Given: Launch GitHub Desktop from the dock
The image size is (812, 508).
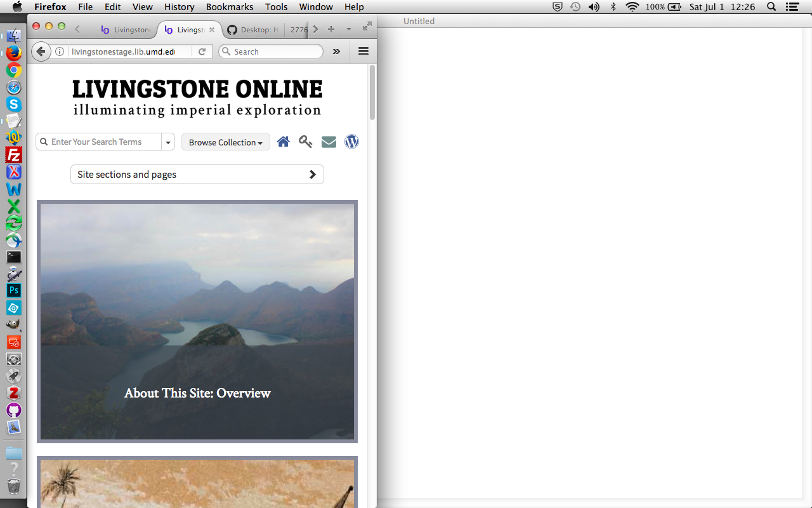Looking at the screenshot, I should coord(14,410).
